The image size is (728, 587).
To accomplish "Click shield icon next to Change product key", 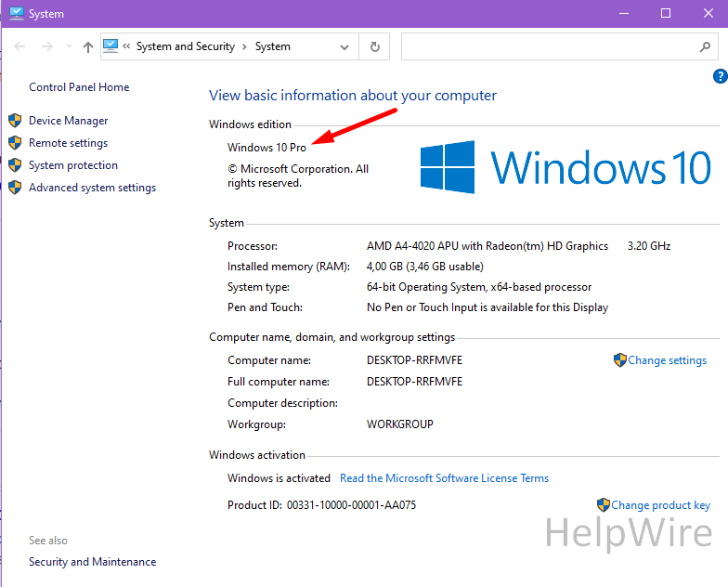I will point(604,505).
